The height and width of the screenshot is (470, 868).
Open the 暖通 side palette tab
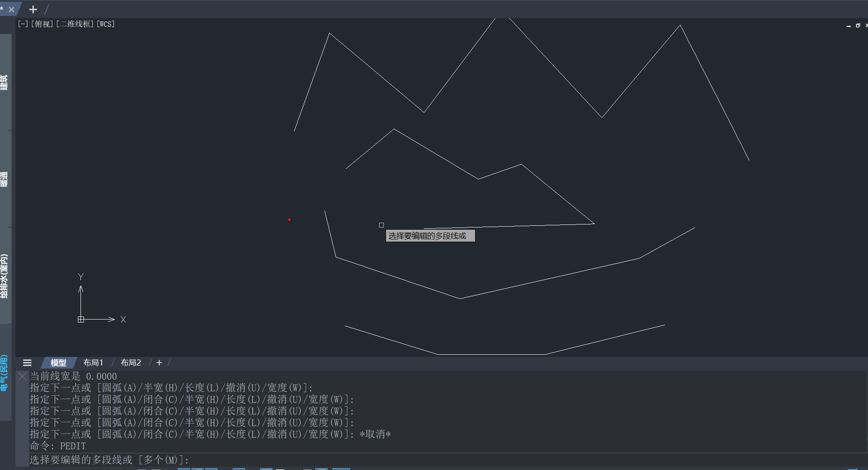[4, 179]
